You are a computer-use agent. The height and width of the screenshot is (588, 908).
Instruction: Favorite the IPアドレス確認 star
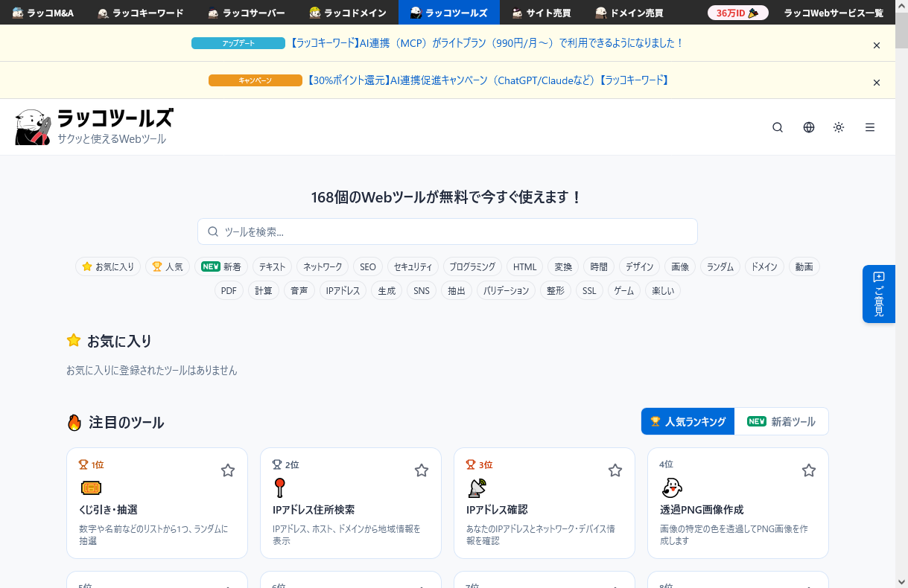coord(615,470)
